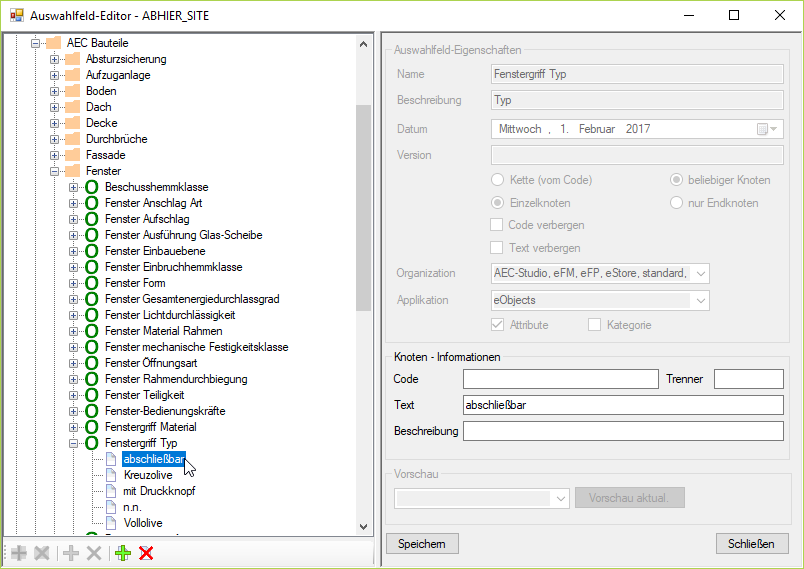Click the greyed-out delete folder icon
The width and height of the screenshot is (804, 569).
point(42,553)
